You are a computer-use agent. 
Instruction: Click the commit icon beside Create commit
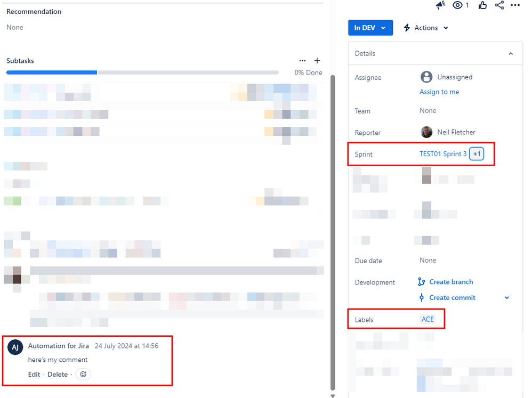pyautogui.click(x=422, y=298)
